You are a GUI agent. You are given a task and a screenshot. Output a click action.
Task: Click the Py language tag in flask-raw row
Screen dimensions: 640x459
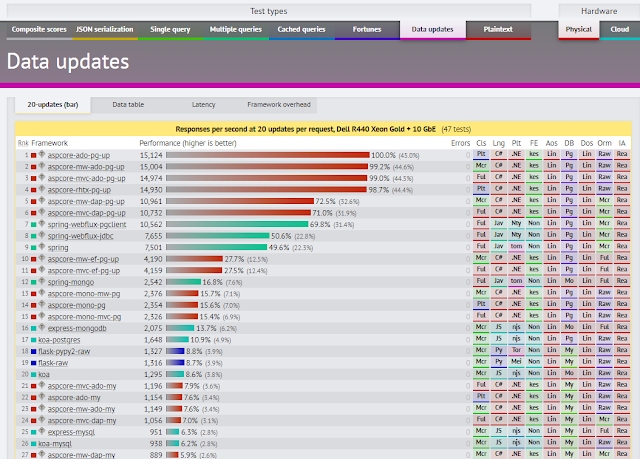click(x=499, y=362)
